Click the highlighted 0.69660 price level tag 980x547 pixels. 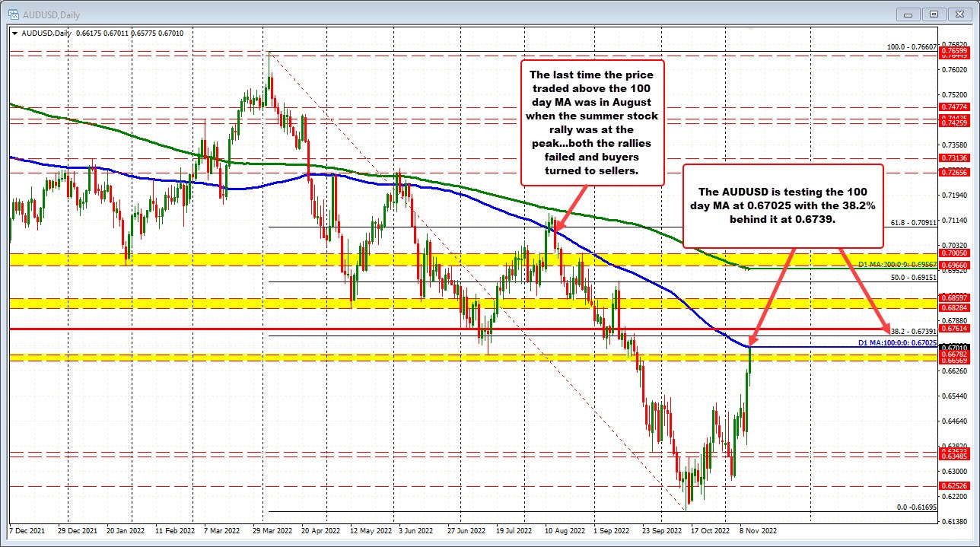tap(953, 264)
